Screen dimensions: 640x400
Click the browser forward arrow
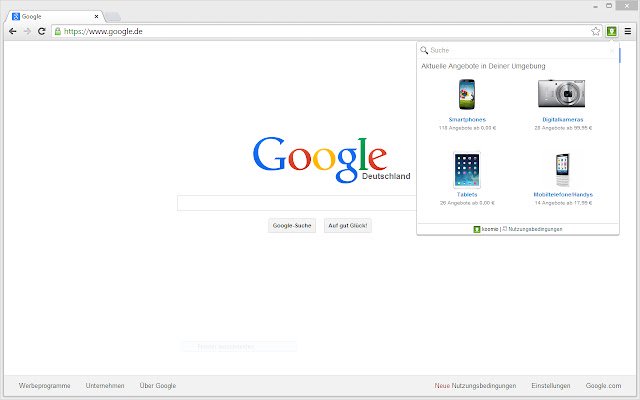click(x=27, y=31)
